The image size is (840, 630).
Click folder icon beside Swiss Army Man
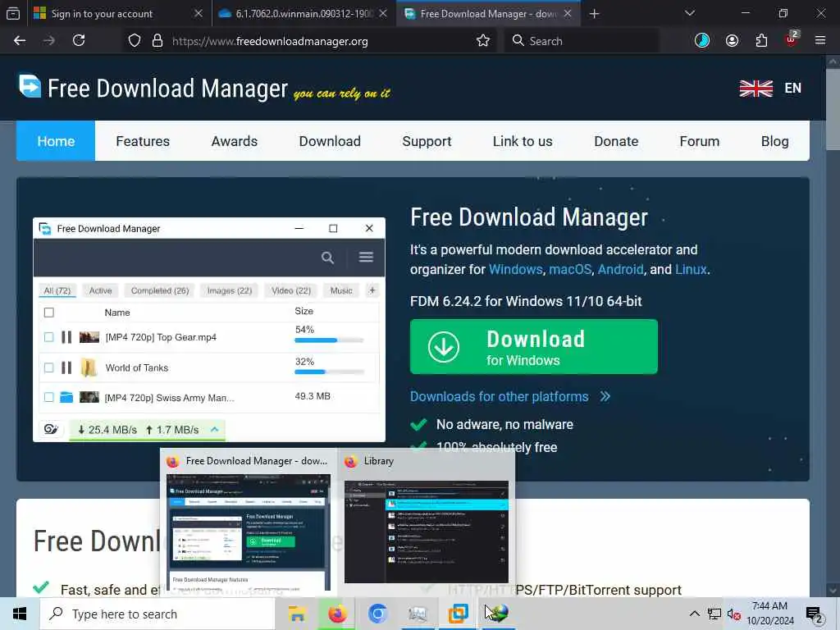coord(66,398)
